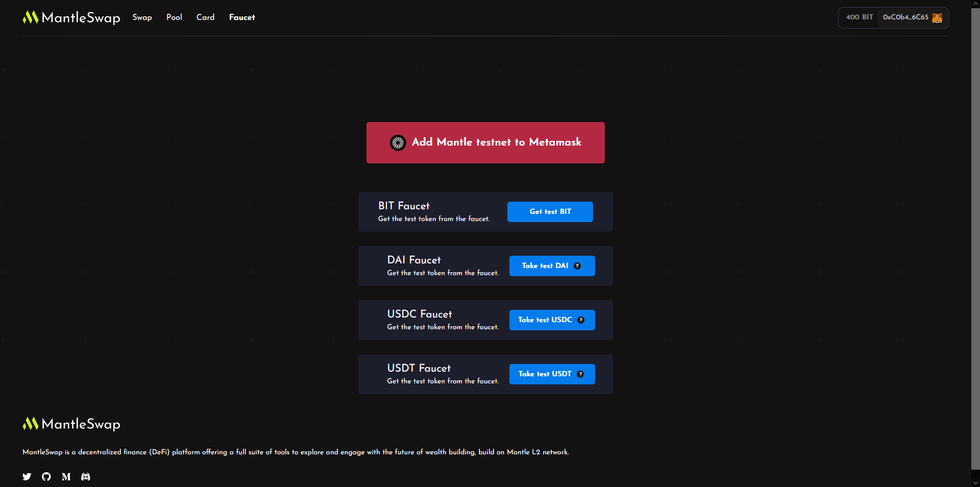Click the scrollbar down arrow
The image size is (980, 487).
coord(975,482)
